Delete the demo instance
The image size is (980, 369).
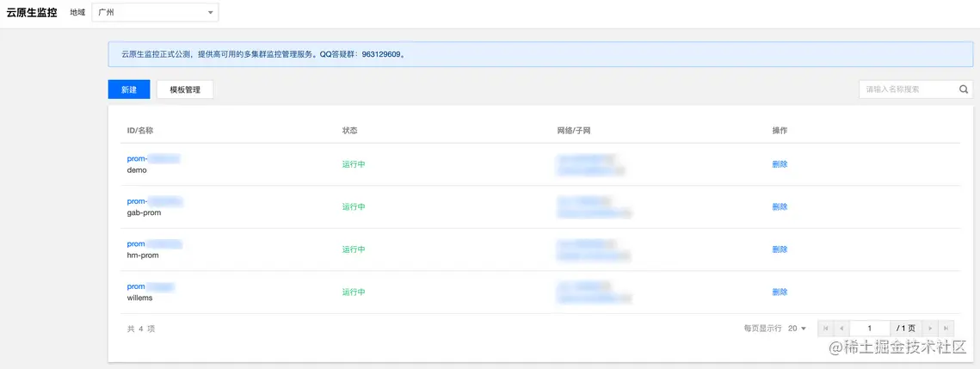tap(780, 164)
